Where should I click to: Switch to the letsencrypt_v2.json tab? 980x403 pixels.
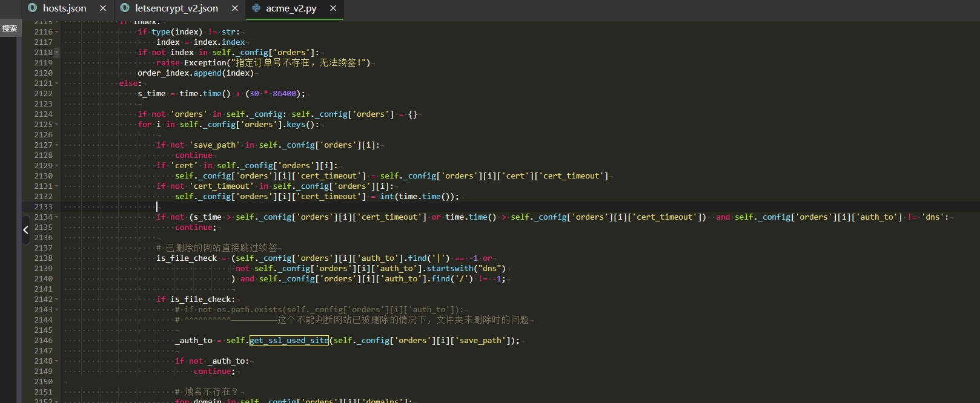176,8
